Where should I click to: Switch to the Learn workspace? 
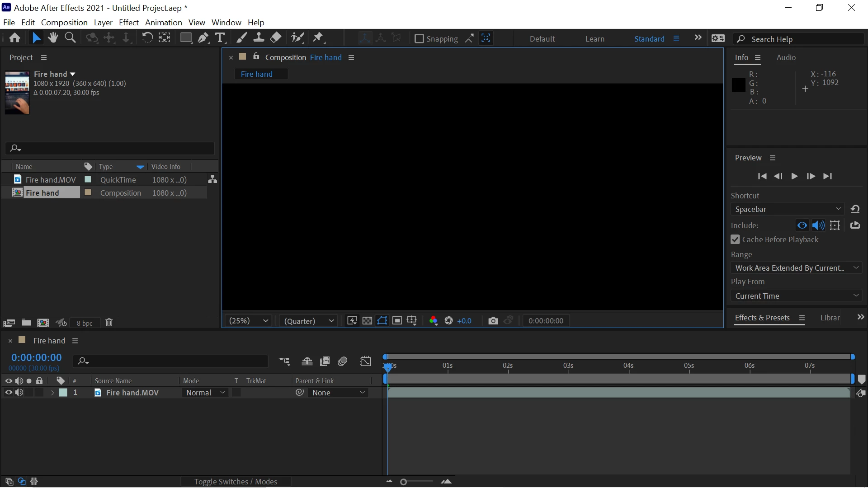(x=594, y=39)
